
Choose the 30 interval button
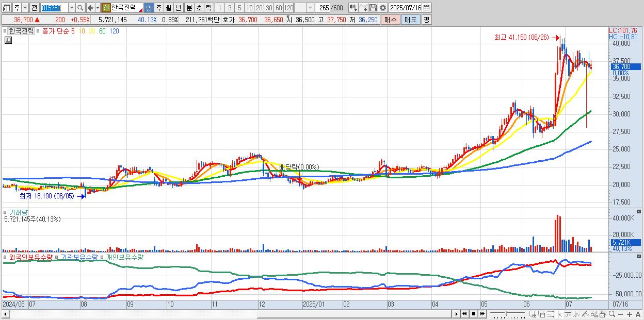click(269, 8)
